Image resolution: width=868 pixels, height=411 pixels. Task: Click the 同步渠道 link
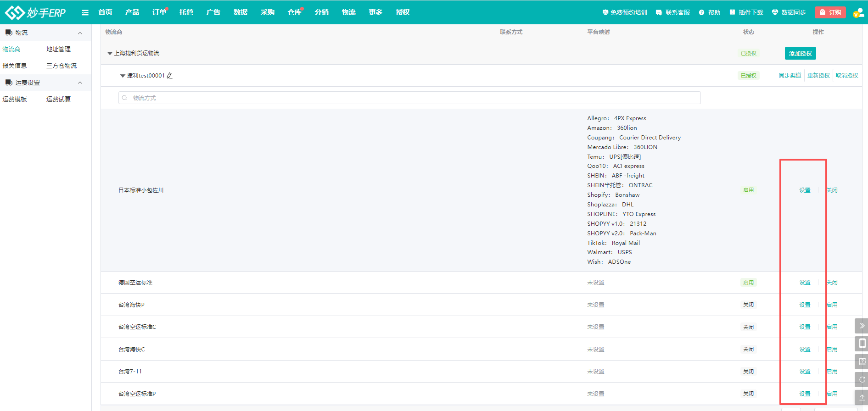(790, 76)
